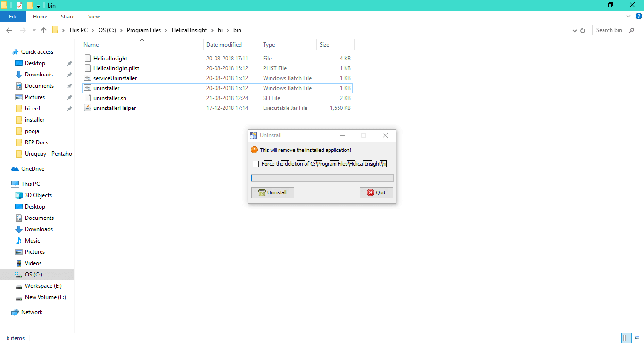Click the Properties quick access toolbar icon

coord(19,5)
